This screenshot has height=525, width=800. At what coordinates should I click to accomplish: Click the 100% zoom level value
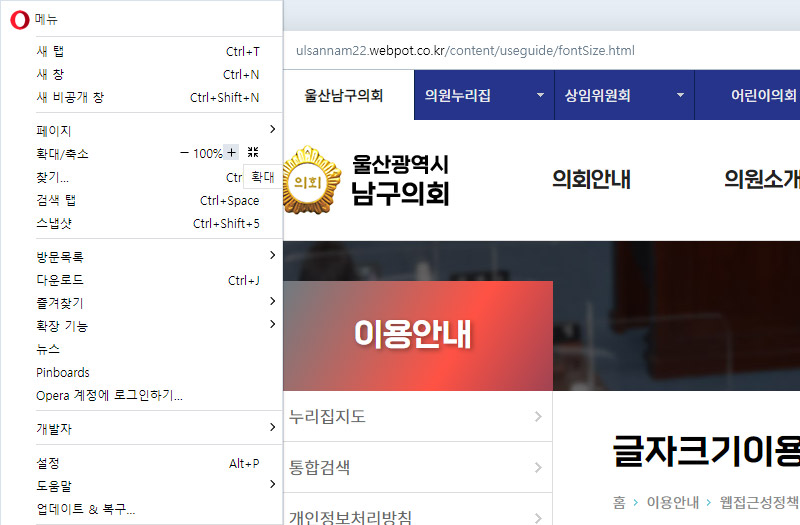pyautogui.click(x=208, y=154)
